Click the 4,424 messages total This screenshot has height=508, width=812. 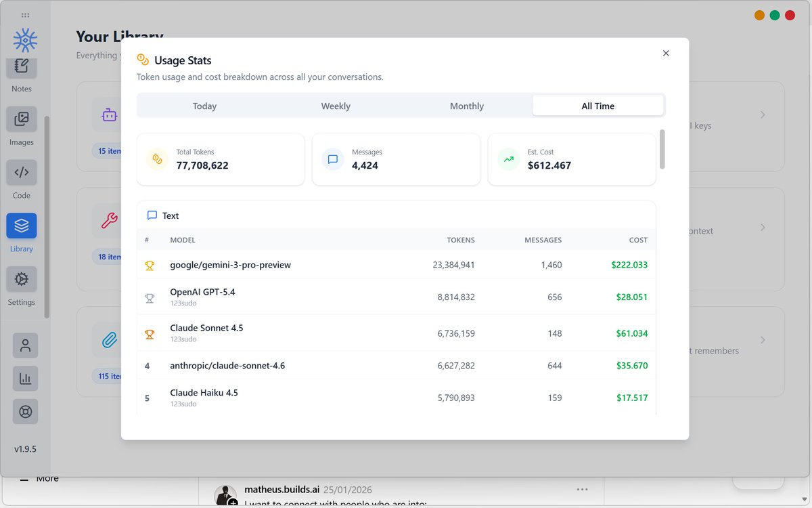click(365, 165)
